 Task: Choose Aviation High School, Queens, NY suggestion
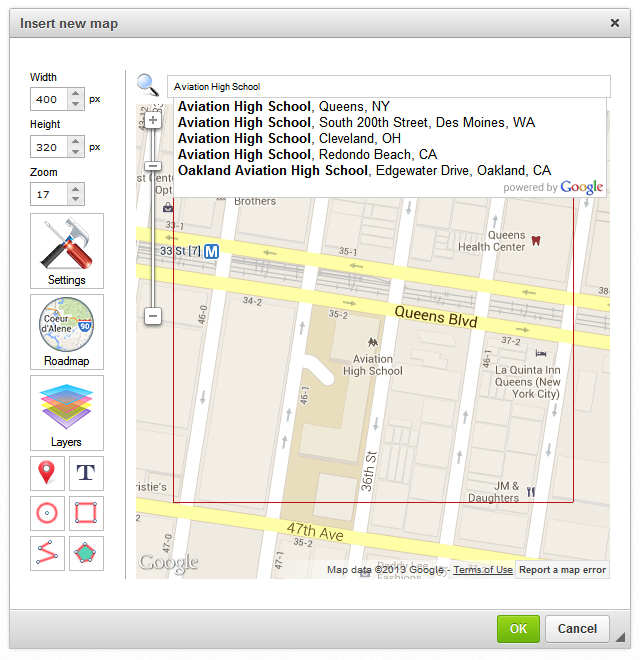[284, 106]
